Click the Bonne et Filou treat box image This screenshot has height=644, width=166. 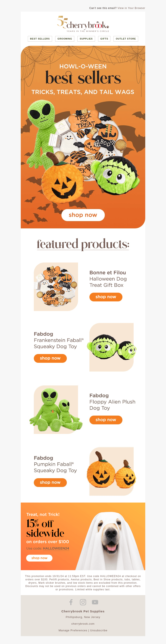point(56,287)
